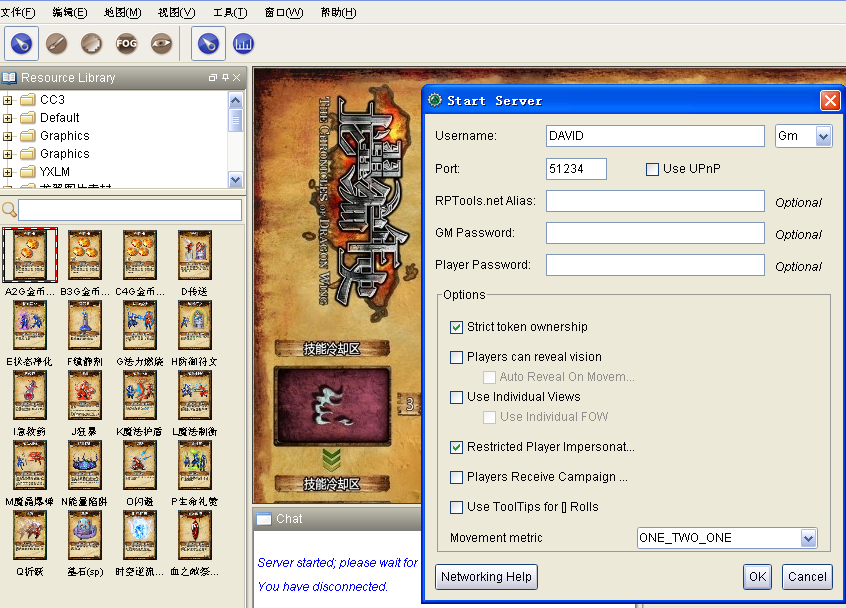The height and width of the screenshot is (608, 846).
Task: Confirm with the OK button
Action: point(758,577)
